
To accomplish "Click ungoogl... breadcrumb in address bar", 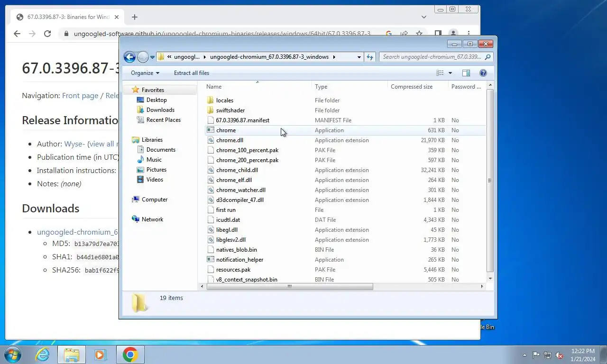I will [x=187, y=57].
